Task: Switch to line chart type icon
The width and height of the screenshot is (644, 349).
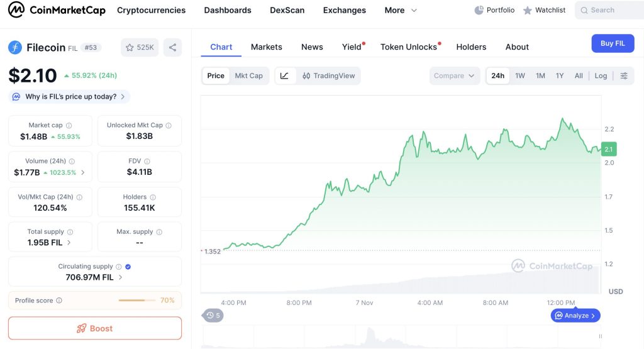Action: pos(284,75)
